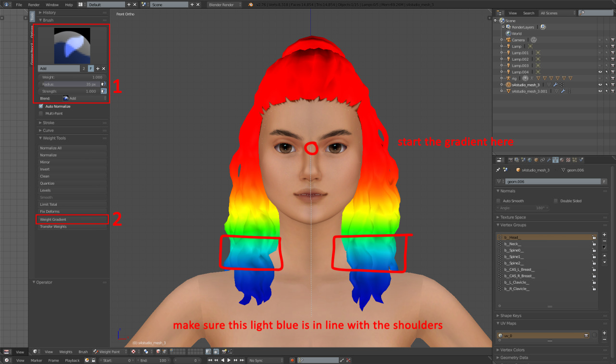Open the Constraints chain properties tab
The width and height of the screenshot is (616, 364).
click(x=542, y=160)
